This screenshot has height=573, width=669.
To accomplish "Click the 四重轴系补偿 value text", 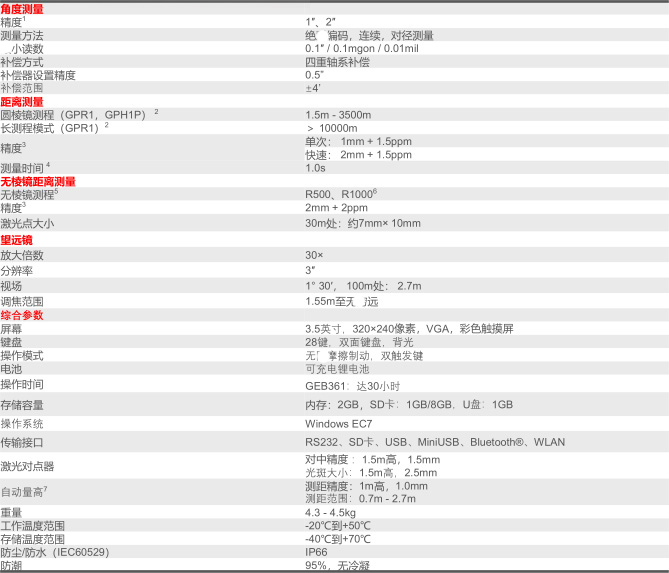I will point(339,62).
